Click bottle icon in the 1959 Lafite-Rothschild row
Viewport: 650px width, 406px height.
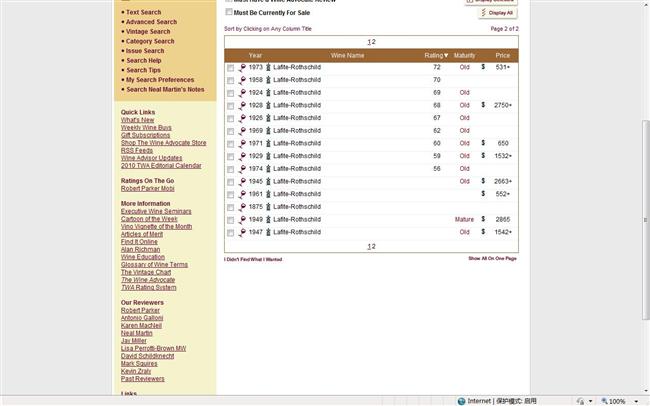point(268,131)
